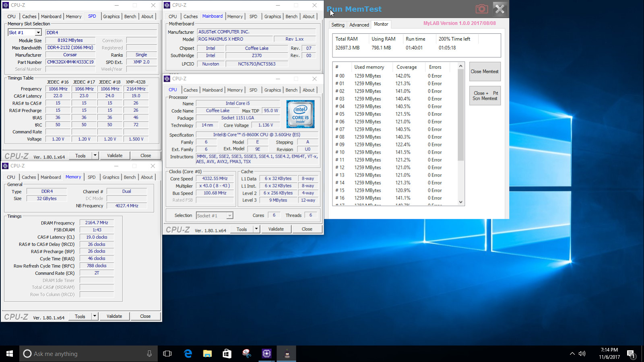644x362 pixels.
Task: Open the Microsoft Store taskbar icon
Action: (x=227, y=354)
